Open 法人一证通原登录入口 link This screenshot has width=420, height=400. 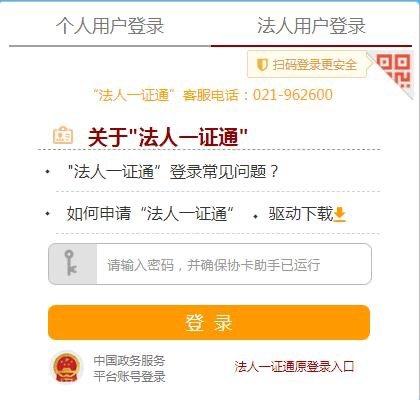294,367
